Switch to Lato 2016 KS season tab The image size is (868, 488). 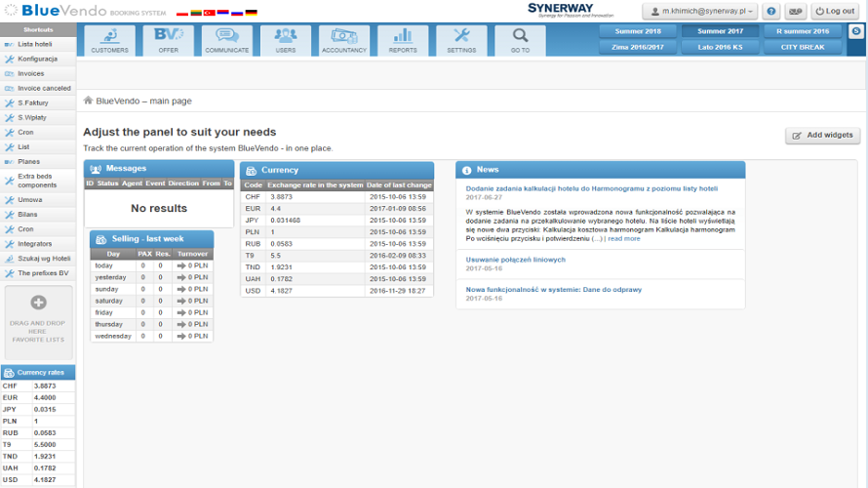(x=720, y=47)
